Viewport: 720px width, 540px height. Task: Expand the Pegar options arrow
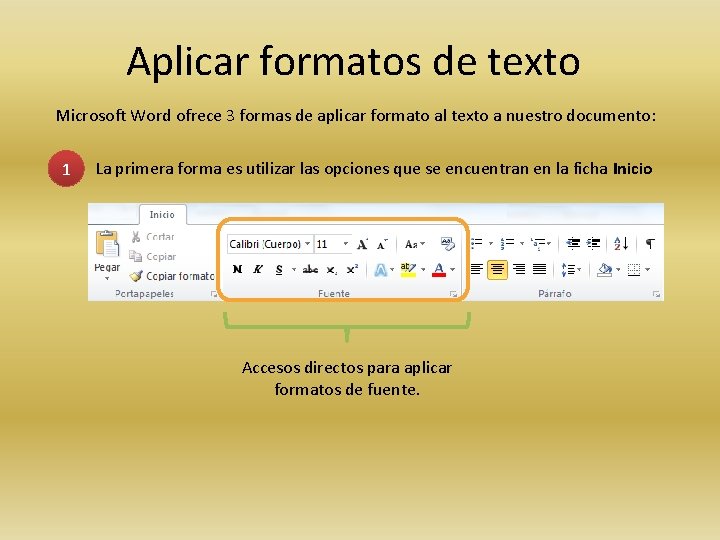[107, 278]
